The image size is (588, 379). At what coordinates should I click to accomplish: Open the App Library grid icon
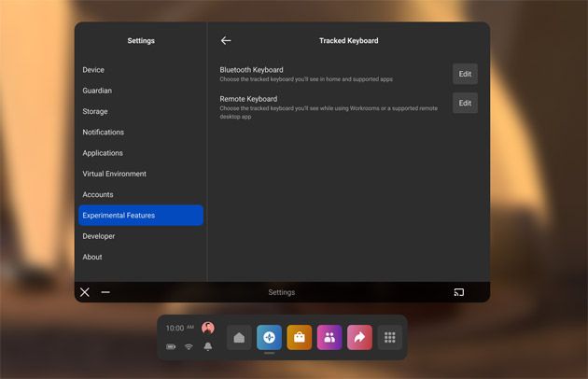[x=390, y=338]
